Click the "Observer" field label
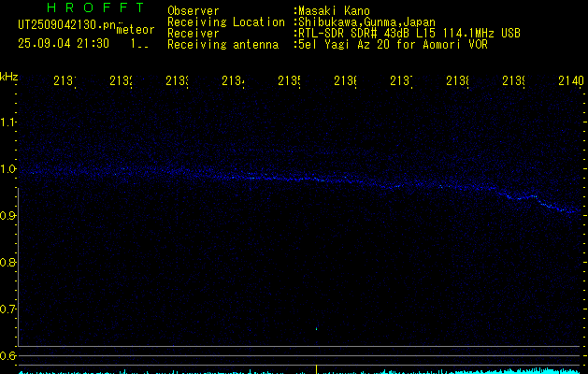The width and height of the screenshot is (588, 374). 194,11
